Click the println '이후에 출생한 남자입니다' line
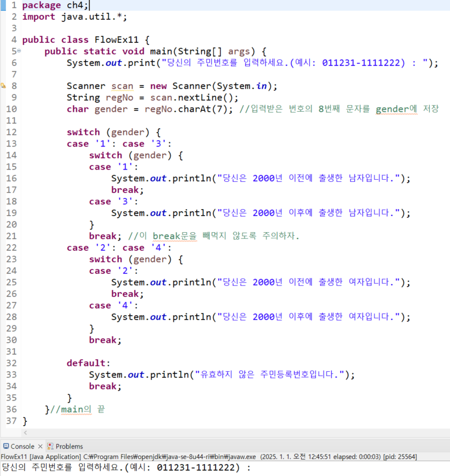This screenshot has width=450, height=476. (x=261, y=213)
